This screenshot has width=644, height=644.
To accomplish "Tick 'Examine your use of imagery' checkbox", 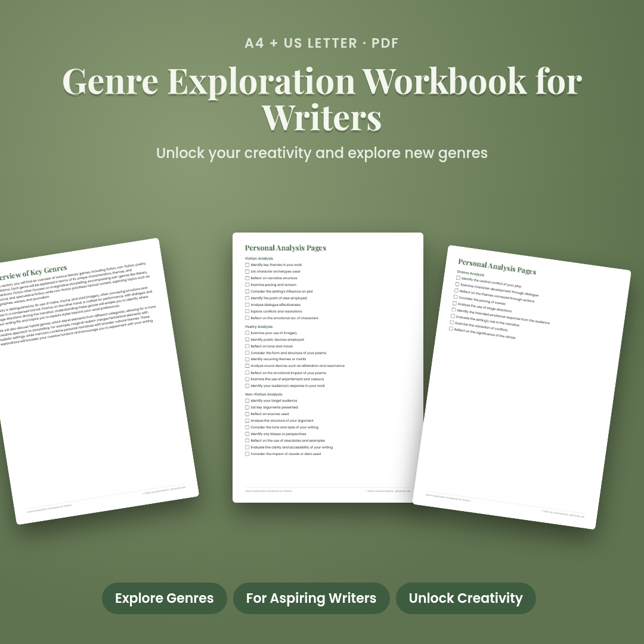I will coord(247,333).
